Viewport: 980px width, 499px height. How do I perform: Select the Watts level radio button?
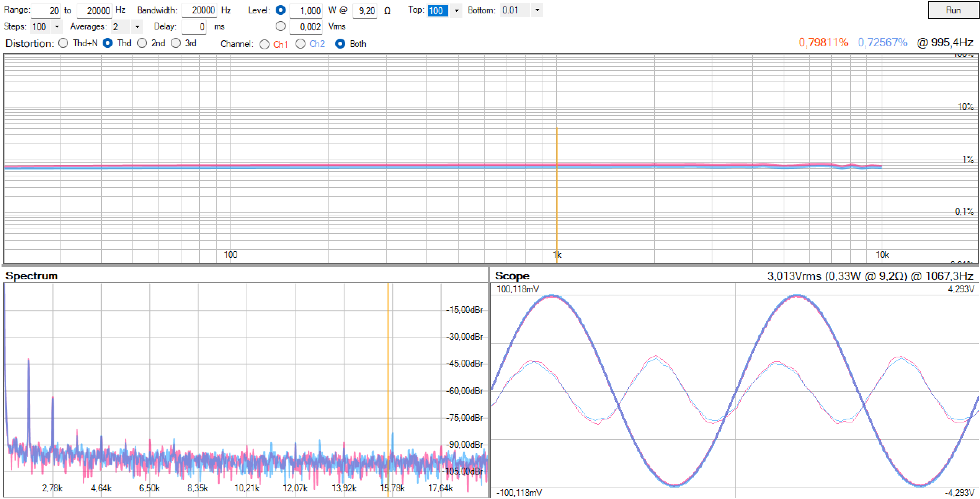pos(281,10)
